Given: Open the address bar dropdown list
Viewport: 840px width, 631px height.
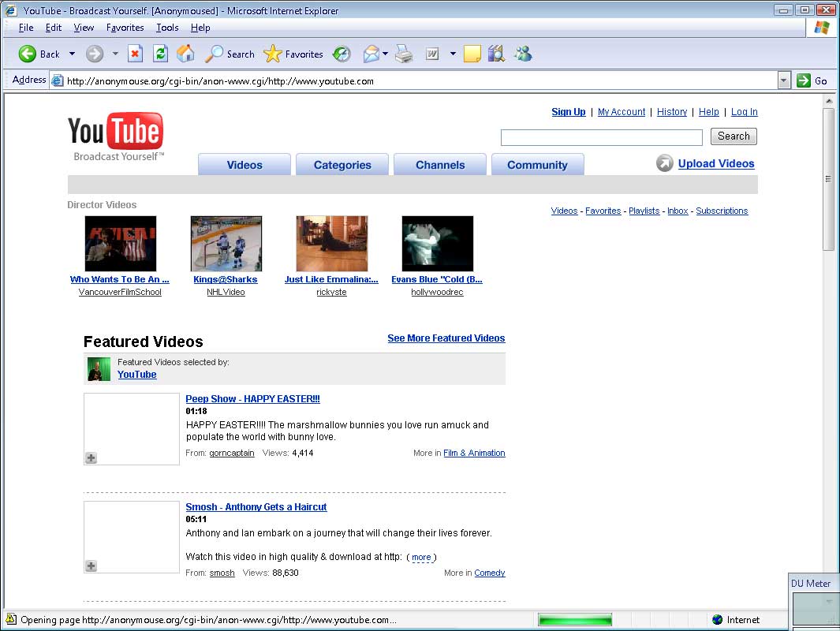Looking at the screenshot, I should 784,81.
